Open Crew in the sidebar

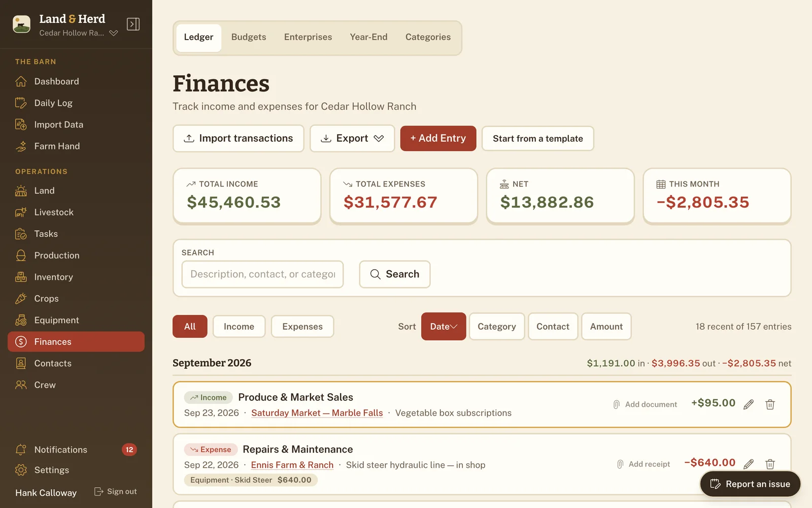76,385
